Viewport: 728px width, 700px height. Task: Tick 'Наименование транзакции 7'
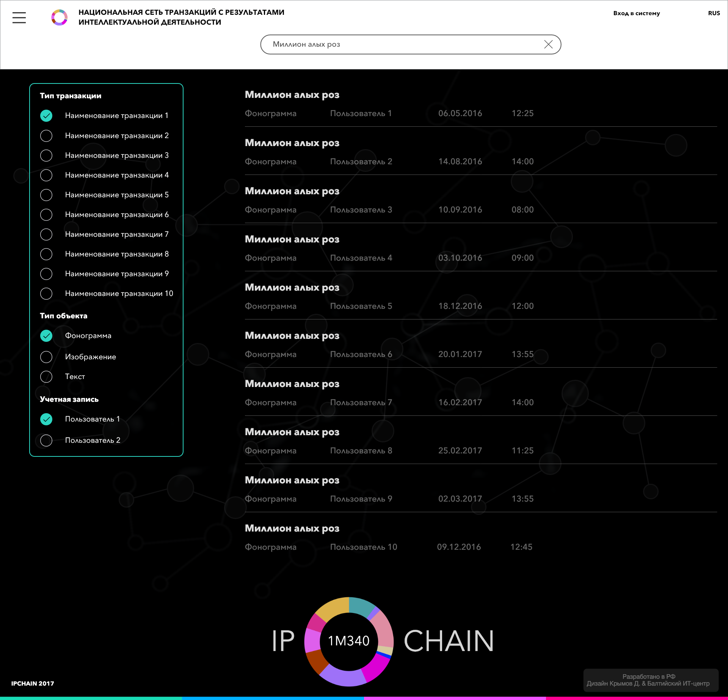point(46,234)
